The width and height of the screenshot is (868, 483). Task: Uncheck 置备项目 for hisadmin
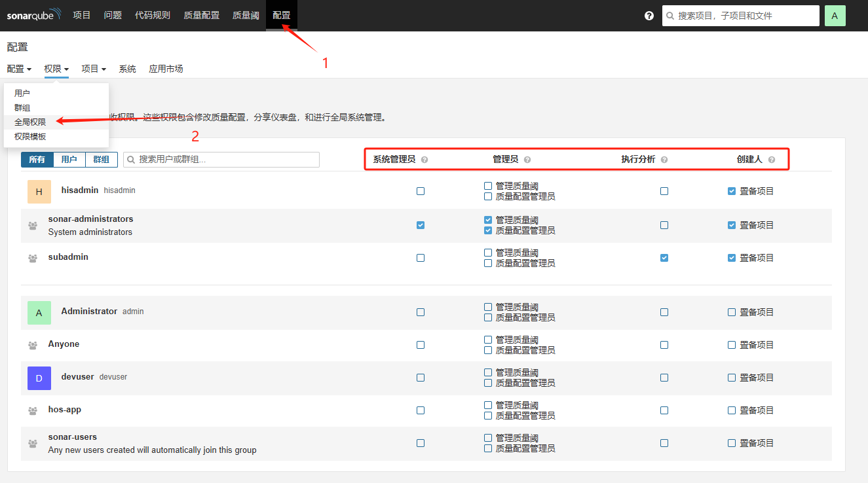click(x=732, y=191)
